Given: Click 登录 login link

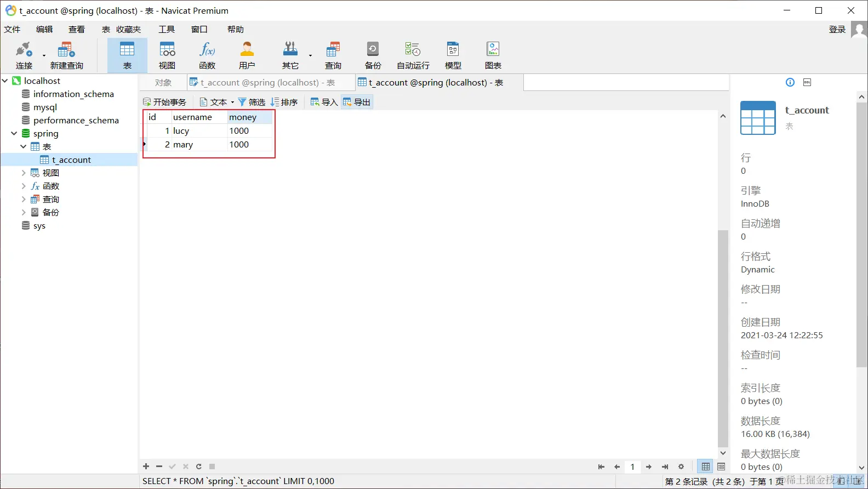Looking at the screenshot, I should tap(837, 30).
